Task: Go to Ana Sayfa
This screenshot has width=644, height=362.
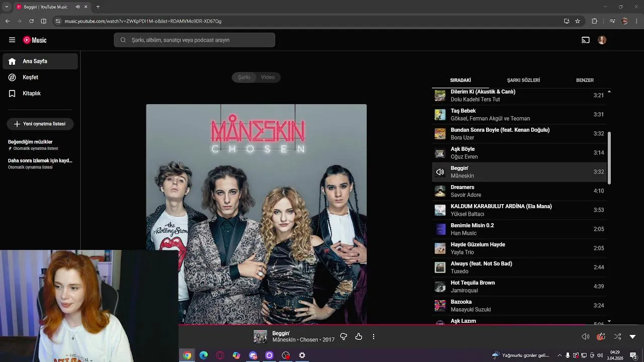Action: pyautogui.click(x=40, y=61)
